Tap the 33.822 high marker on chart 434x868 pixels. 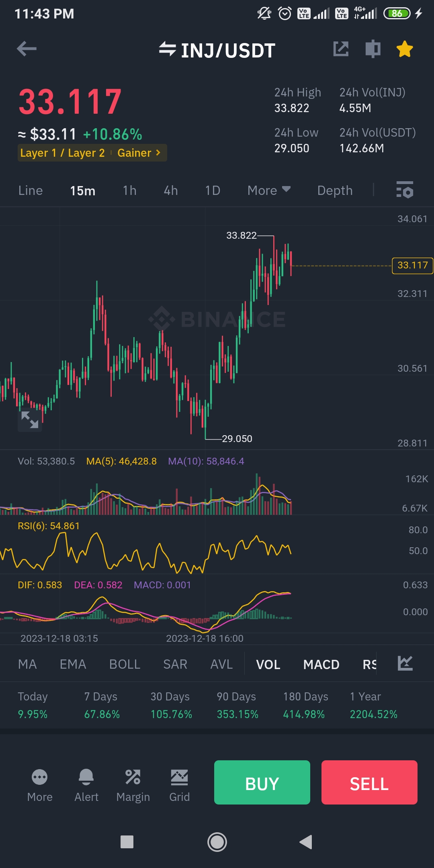(x=241, y=235)
